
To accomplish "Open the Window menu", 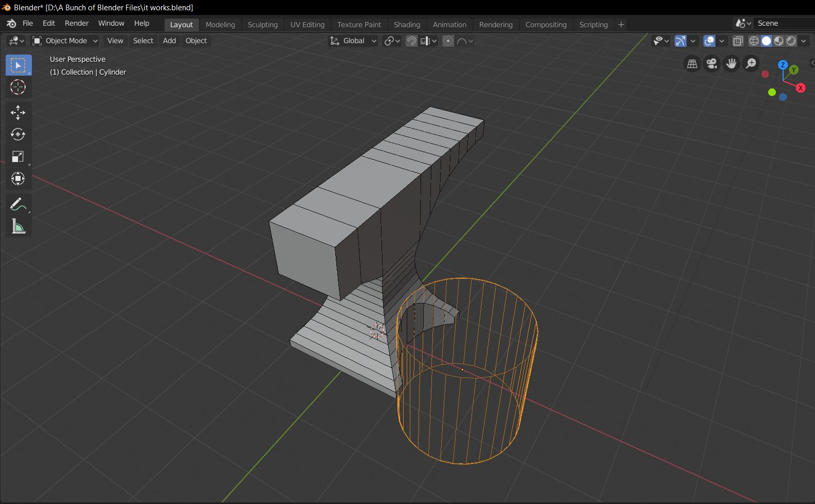I will coord(111,23).
